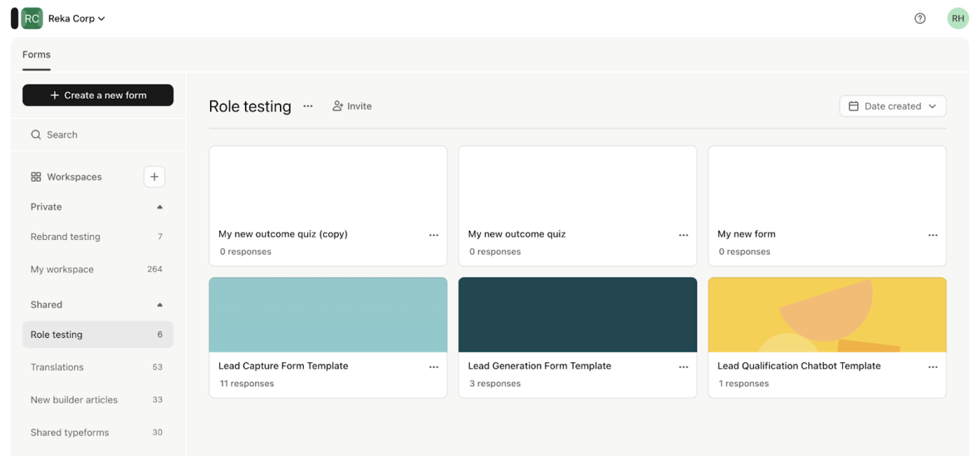The width and height of the screenshot is (980, 456).
Task: Collapse the Shared workspaces section
Action: (159, 304)
